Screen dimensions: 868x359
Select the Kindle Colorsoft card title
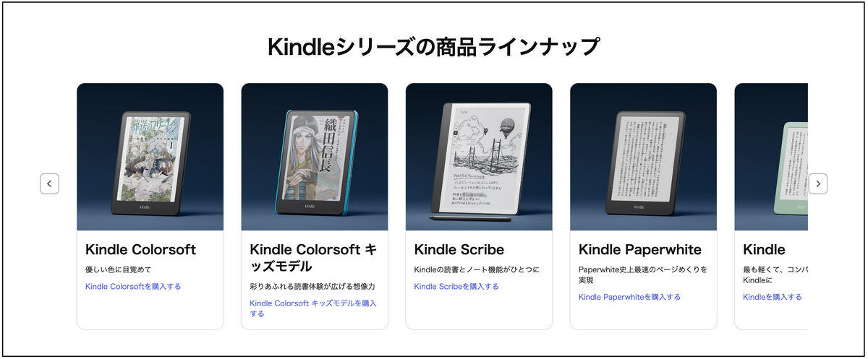(x=140, y=250)
